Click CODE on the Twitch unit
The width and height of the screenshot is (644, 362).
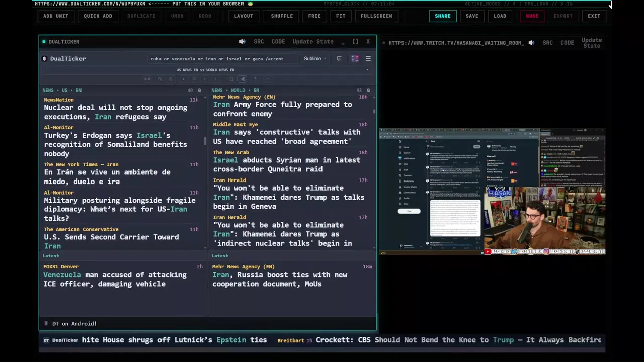pyautogui.click(x=567, y=43)
